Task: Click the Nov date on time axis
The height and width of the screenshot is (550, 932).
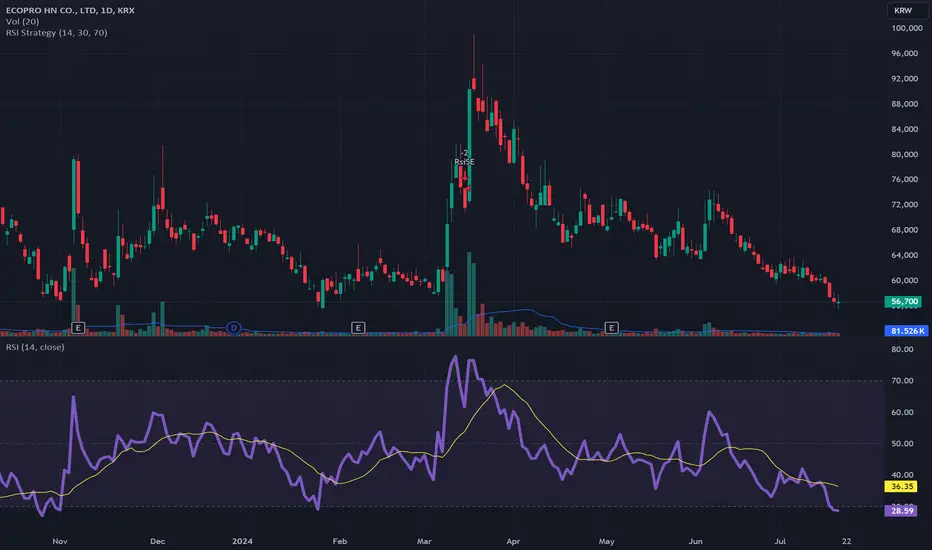Action: pos(60,541)
